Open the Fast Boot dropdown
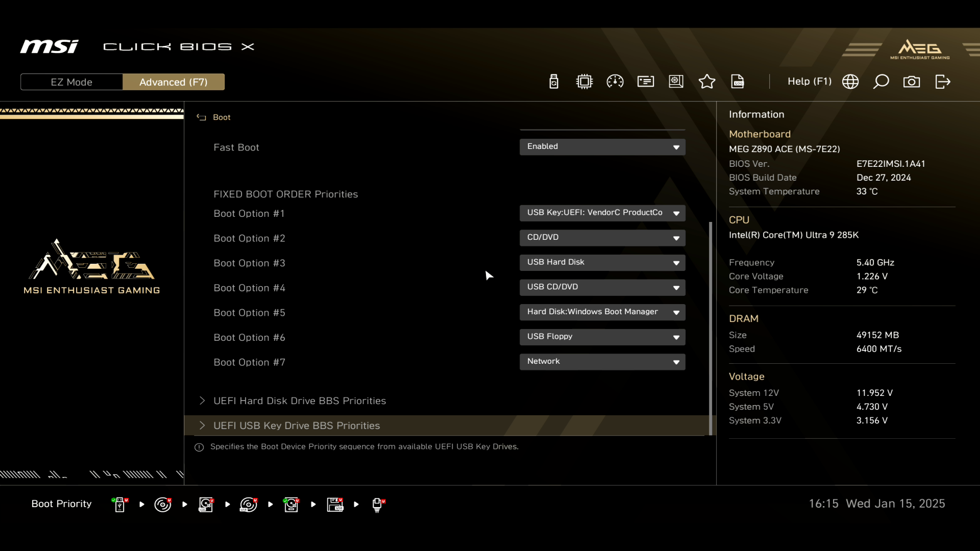 [602, 147]
